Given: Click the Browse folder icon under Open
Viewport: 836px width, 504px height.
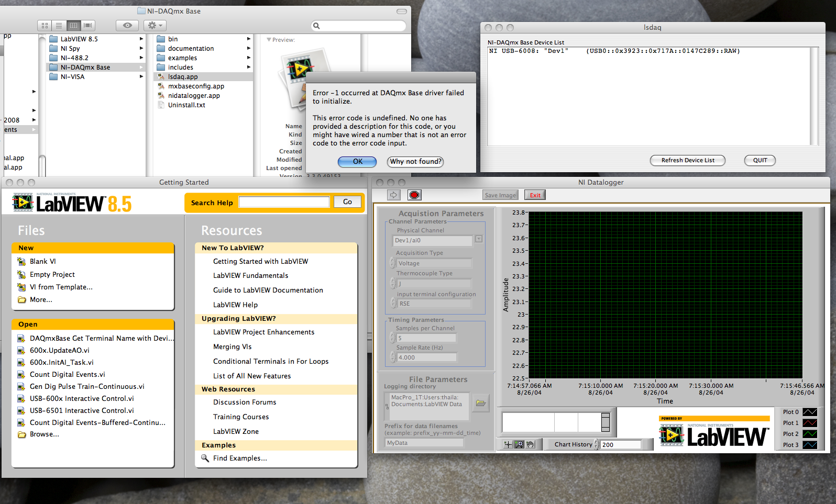Looking at the screenshot, I should [21, 434].
